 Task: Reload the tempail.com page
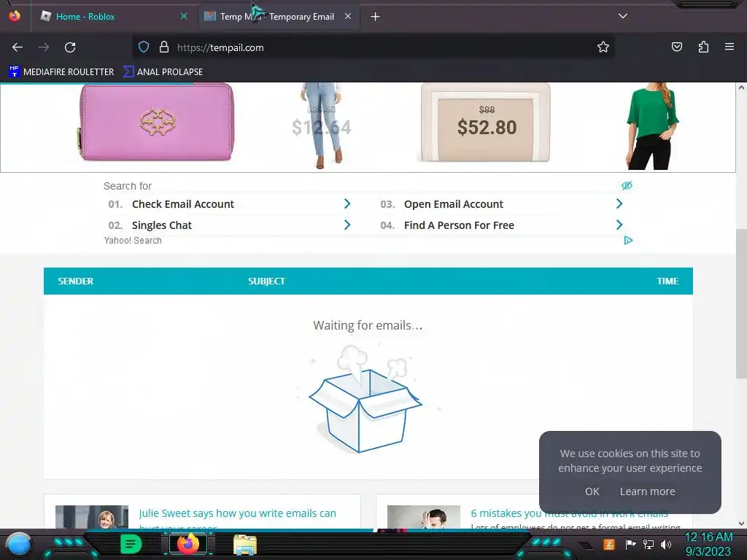[x=70, y=47]
